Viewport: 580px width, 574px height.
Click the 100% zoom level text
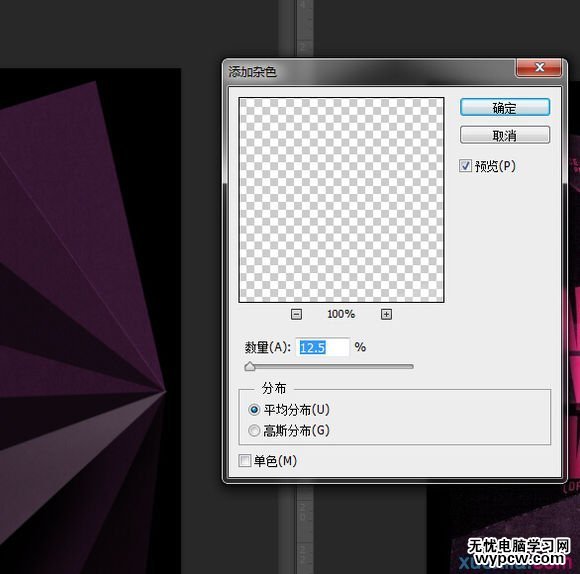[341, 314]
